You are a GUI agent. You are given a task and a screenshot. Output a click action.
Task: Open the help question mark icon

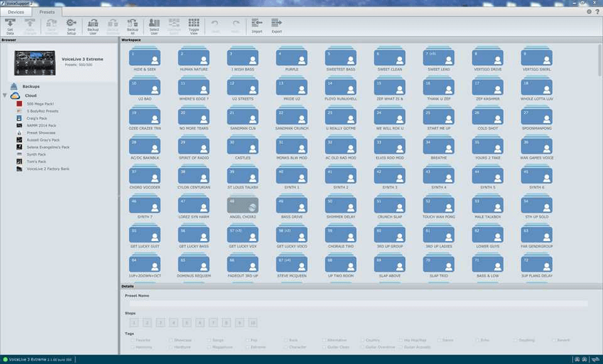[x=597, y=12]
